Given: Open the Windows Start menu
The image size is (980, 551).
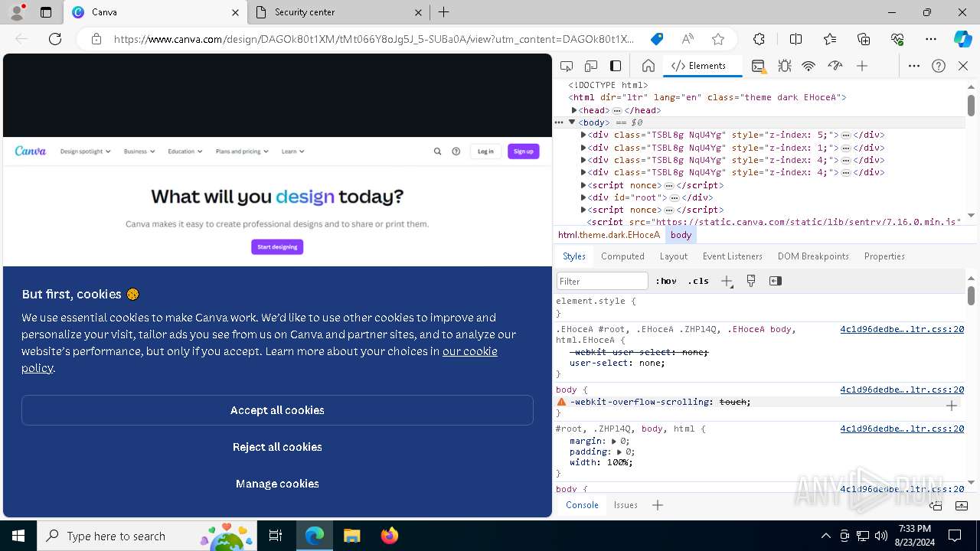Looking at the screenshot, I should click(x=18, y=536).
